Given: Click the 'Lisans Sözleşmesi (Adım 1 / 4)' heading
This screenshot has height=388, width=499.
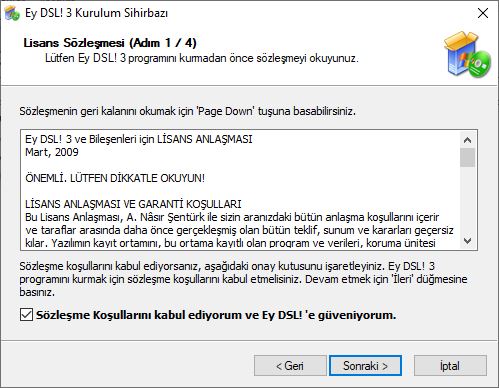Looking at the screenshot, I should click(x=110, y=43).
